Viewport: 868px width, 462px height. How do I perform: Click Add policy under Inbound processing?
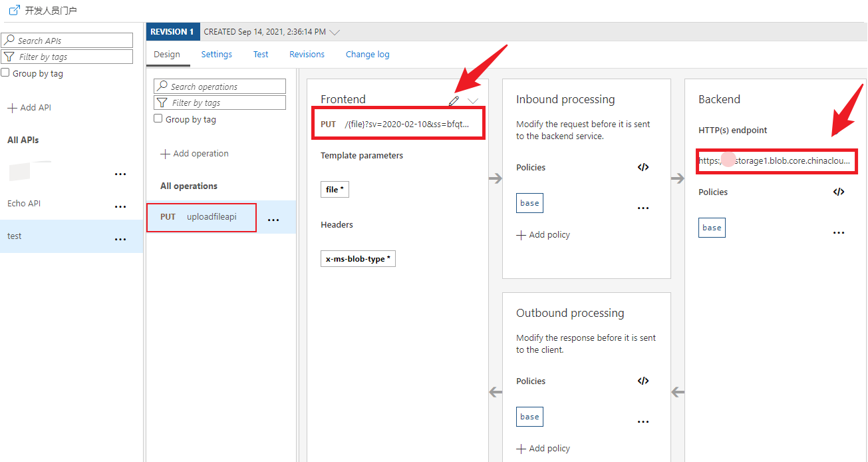click(x=543, y=235)
